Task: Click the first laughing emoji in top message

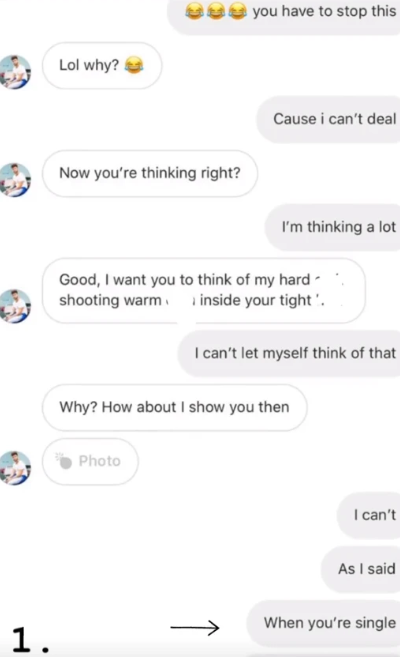Action: [x=194, y=12]
